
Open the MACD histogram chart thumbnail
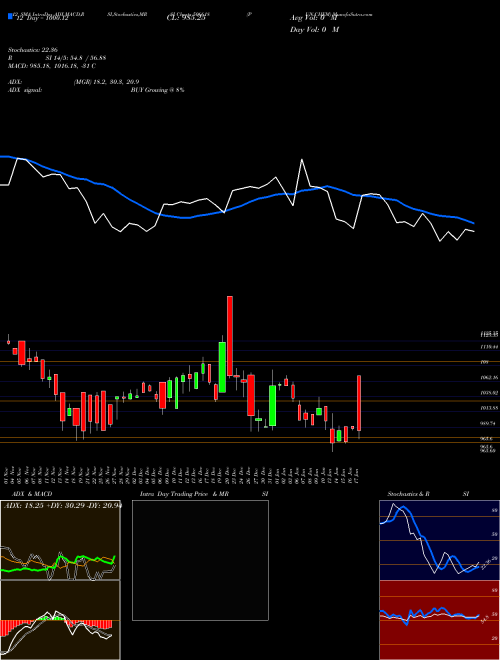60,620
